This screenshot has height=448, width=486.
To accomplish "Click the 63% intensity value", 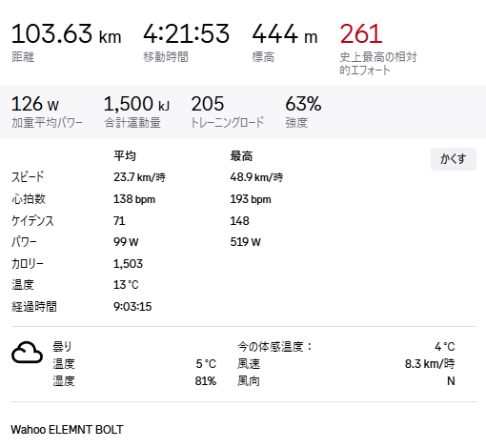I will (303, 104).
